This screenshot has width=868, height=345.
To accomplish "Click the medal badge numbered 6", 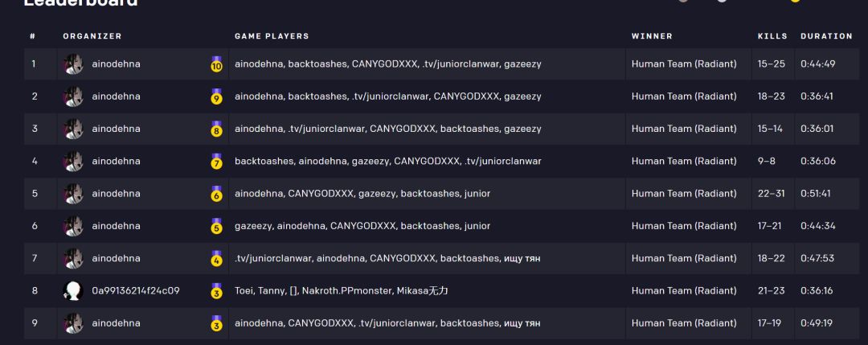I will pos(216,194).
